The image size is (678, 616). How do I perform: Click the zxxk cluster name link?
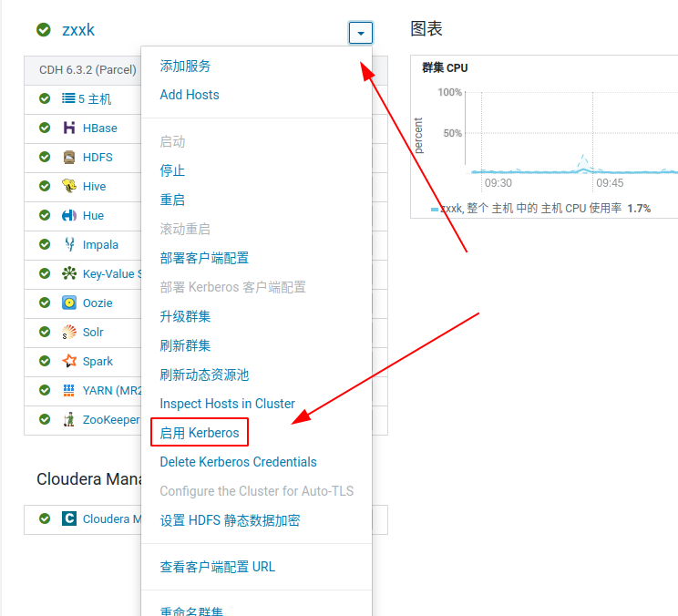click(78, 30)
